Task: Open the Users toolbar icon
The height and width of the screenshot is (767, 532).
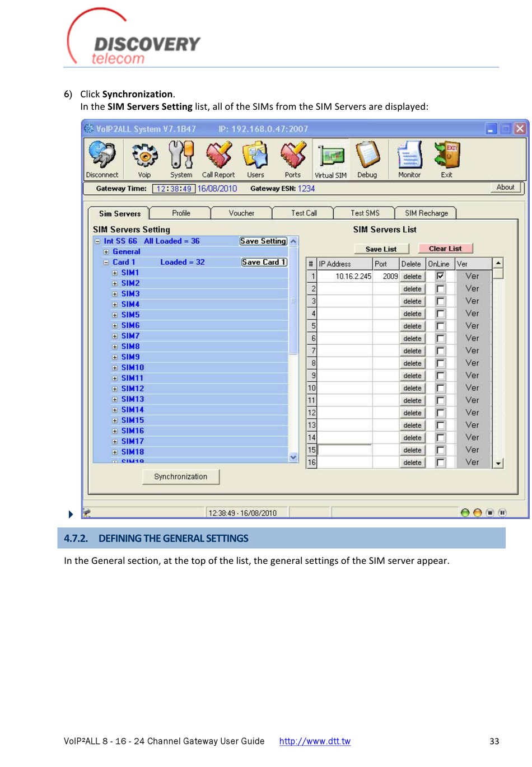Action: (x=255, y=156)
